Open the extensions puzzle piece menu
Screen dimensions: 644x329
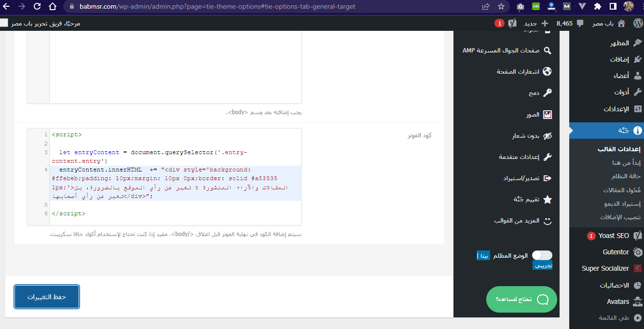(x=598, y=7)
